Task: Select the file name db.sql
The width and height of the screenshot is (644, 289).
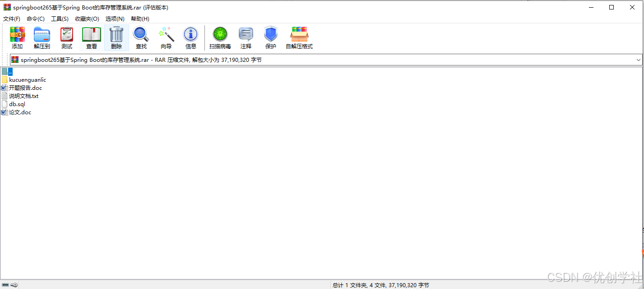Action: coord(17,104)
